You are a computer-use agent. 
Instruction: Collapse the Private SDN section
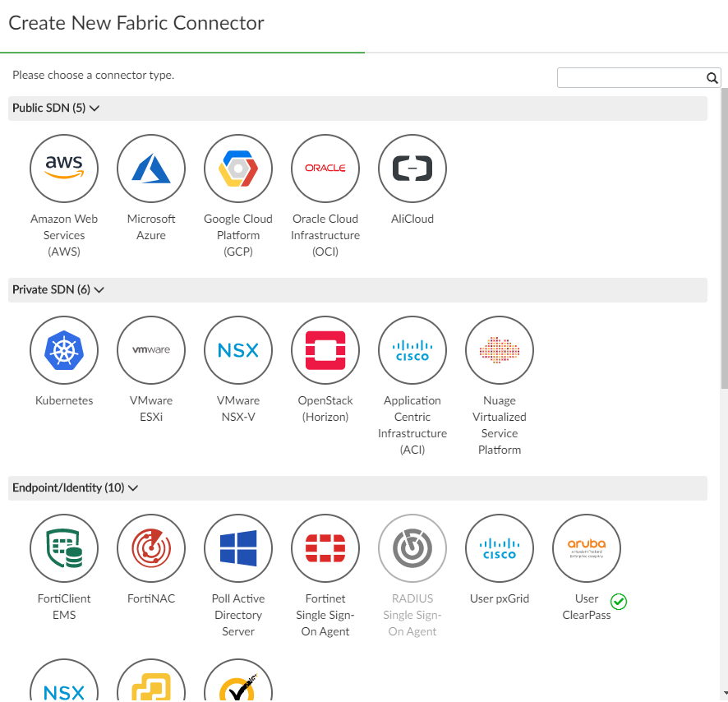coord(99,289)
